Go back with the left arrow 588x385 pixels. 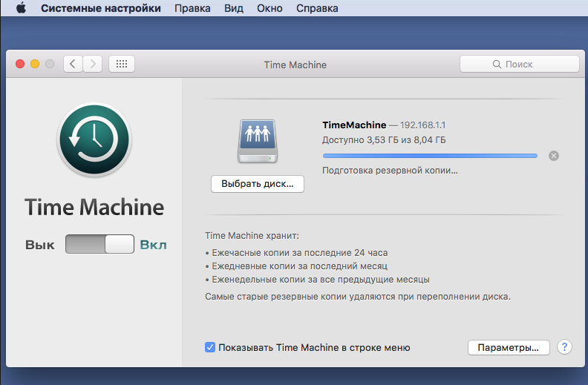pyautogui.click(x=73, y=65)
